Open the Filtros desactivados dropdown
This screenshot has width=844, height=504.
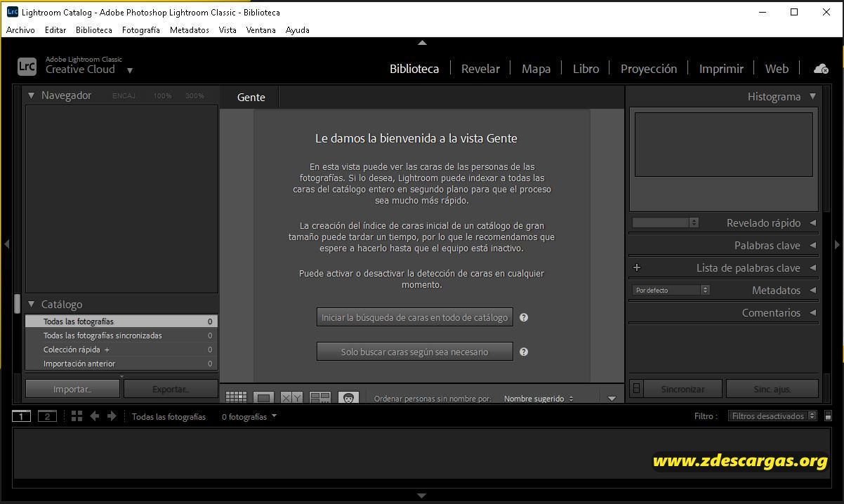(x=772, y=416)
